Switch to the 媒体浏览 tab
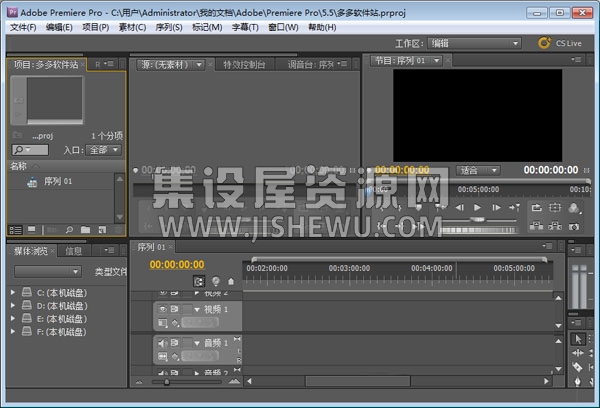The width and height of the screenshot is (600, 408). (x=31, y=251)
